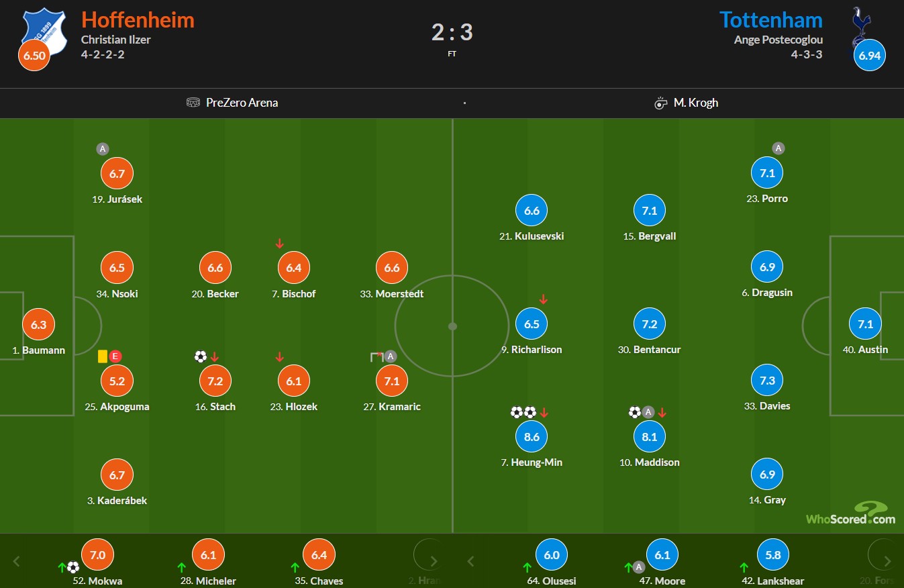Click the WhoScored.com watermark logo
Viewport: 904px width, 588px height.
[850, 512]
